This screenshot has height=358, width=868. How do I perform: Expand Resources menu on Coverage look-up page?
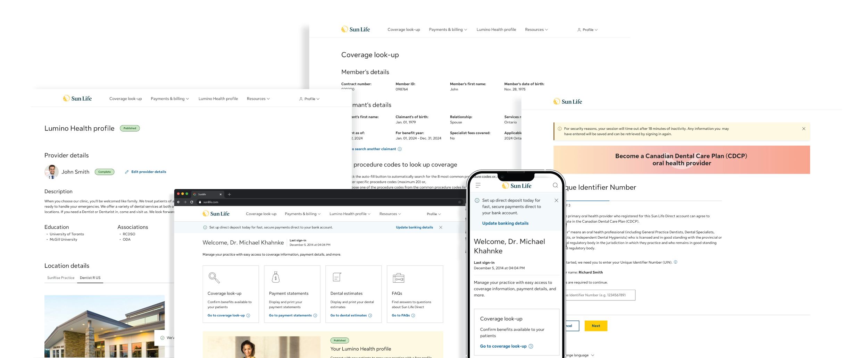536,30
